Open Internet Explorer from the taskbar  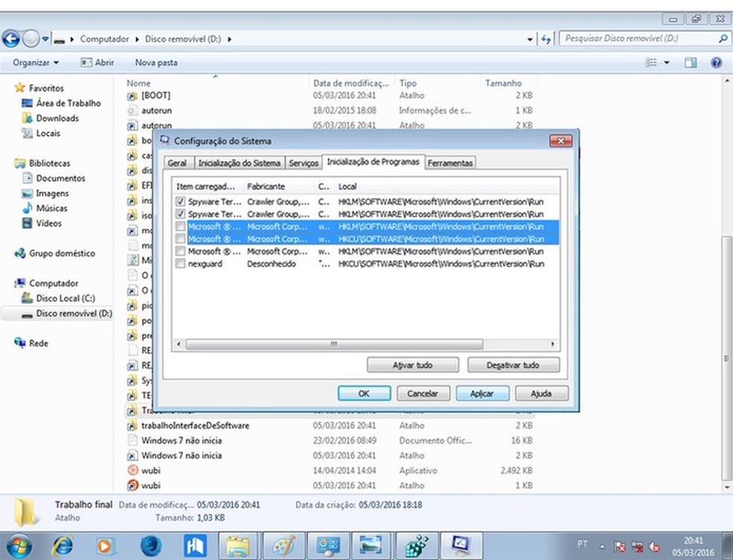click(x=62, y=545)
